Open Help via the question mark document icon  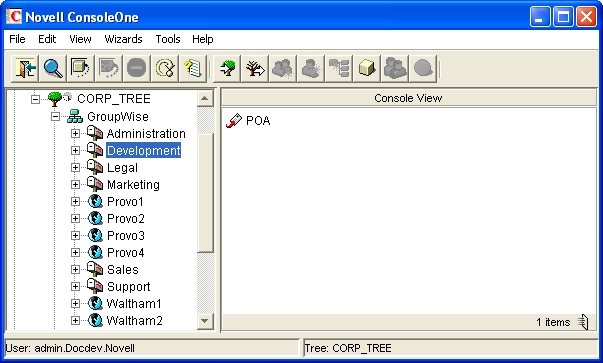click(x=193, y=69)
